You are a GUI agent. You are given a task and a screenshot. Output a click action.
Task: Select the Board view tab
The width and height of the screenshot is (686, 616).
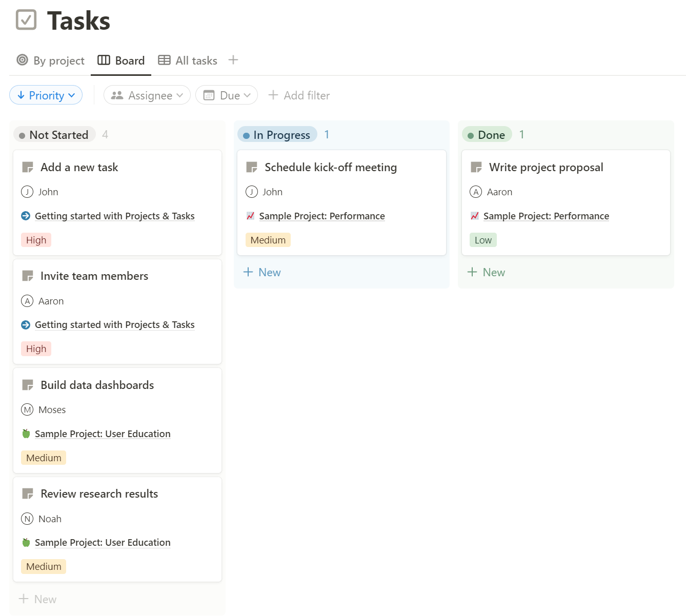pyautogui.click(x=121, y=60)
